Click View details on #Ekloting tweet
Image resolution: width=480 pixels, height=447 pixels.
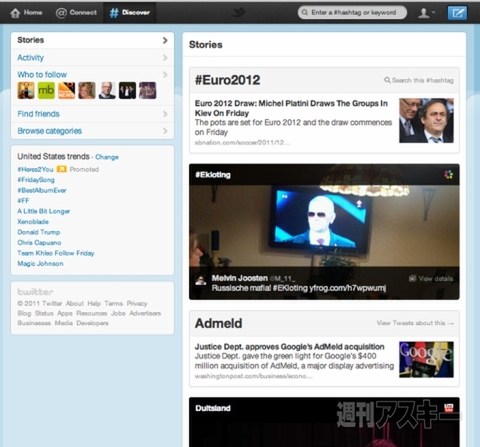pos(431,279)
